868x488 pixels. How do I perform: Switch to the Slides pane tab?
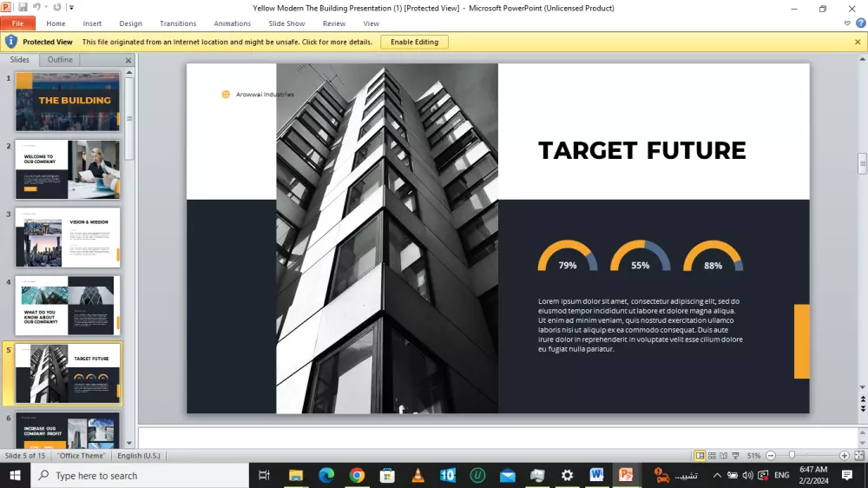pyautogui.click(x=19, y=60)
